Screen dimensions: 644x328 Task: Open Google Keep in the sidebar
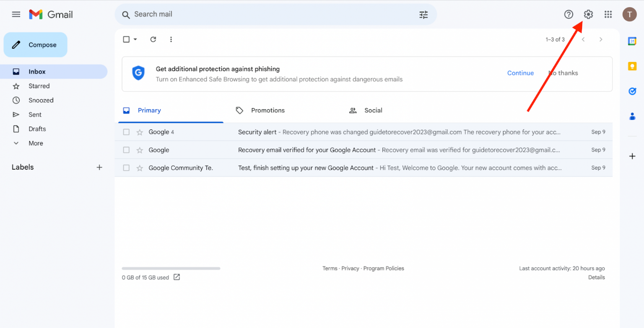pyautogui.click(x=632, y=66)
